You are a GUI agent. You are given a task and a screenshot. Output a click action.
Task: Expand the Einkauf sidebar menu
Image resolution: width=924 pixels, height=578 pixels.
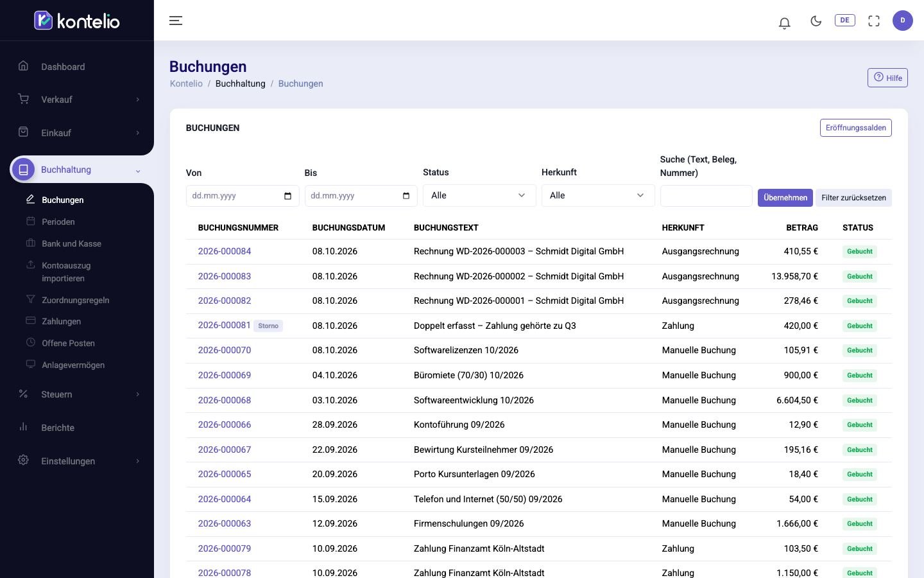(x=77, y=133)
